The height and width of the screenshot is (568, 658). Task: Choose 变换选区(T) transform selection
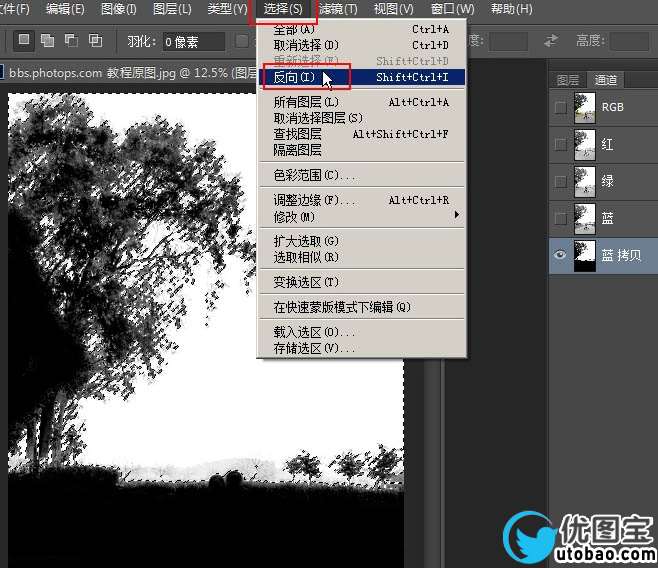[x=362, y=282]
